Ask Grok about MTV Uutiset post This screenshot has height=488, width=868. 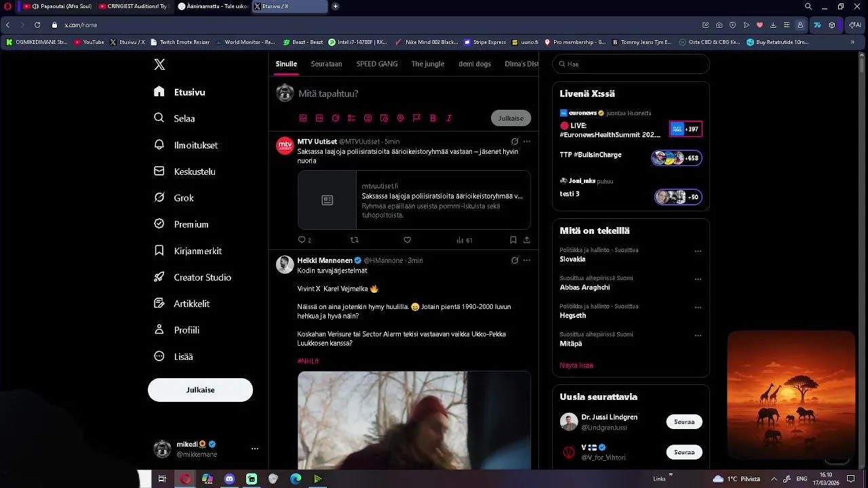click(515, 142)
